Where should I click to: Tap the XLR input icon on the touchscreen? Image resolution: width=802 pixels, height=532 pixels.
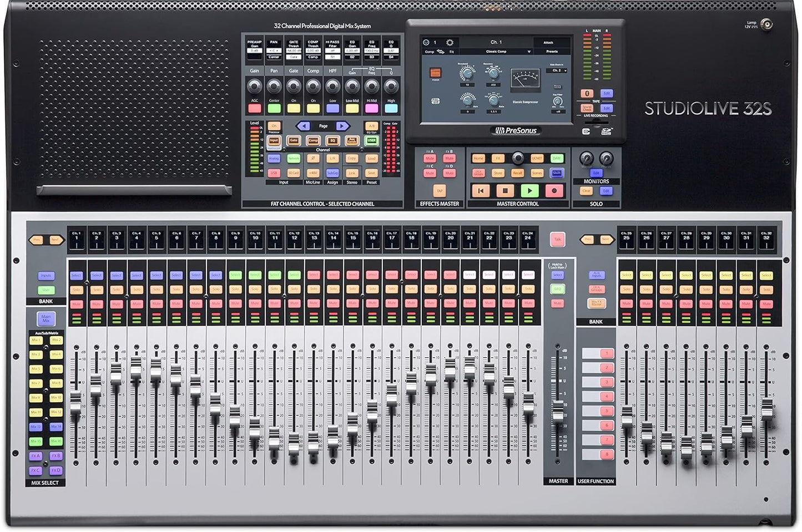(426, 42)
